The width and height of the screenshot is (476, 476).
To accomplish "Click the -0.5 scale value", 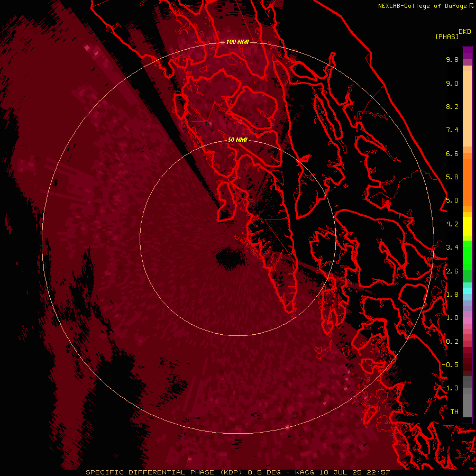I will click(x=450, y=365).
